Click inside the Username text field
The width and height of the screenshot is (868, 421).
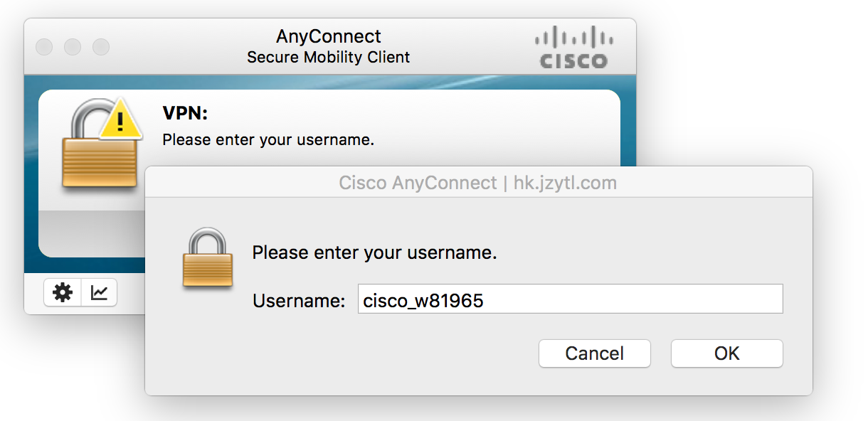(x=570, y=299)
